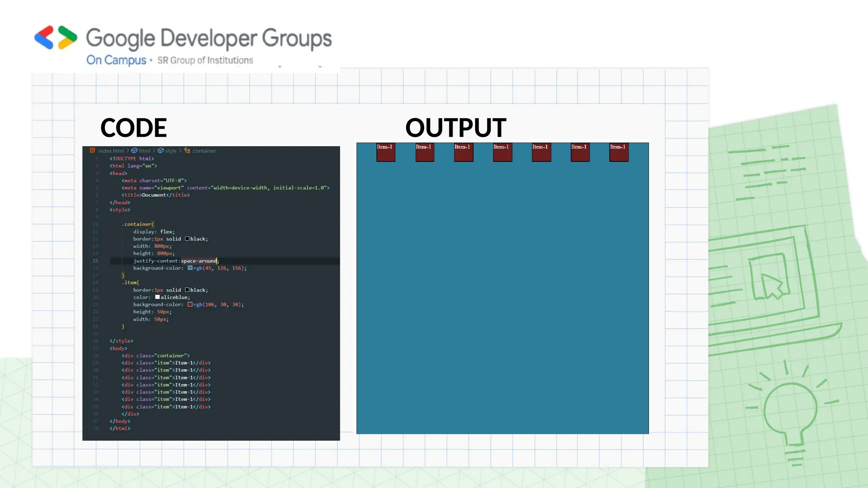Click the space-around value on line 15
Image resolution: width=868 pixels, height=488 pixels.
tap(198, 261)
